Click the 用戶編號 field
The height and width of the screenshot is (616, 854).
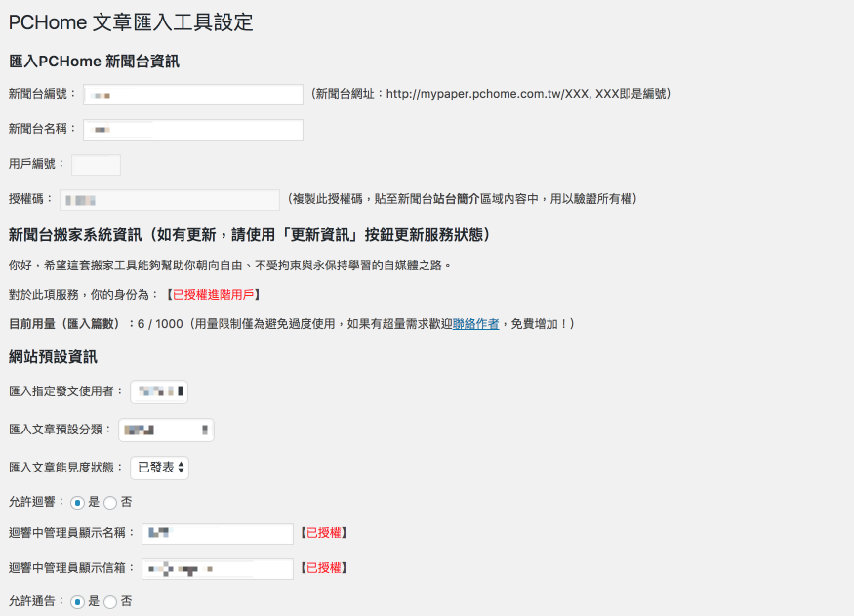pyautogui.click(x=96, y=164)
